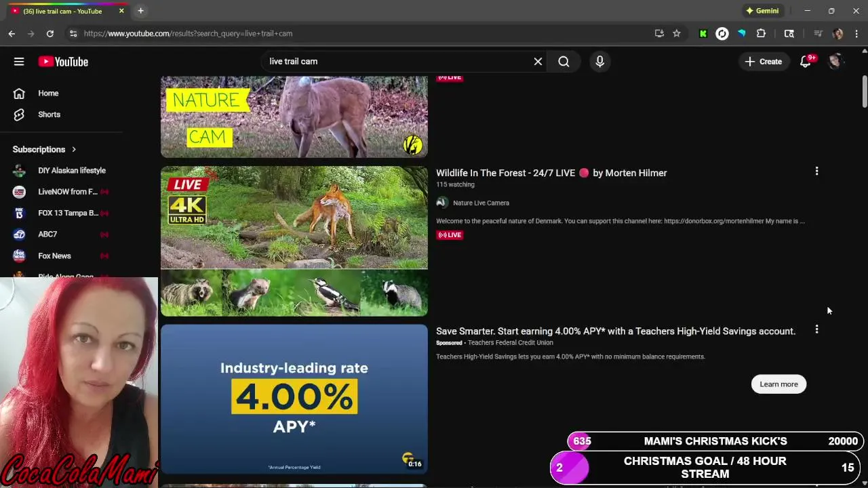Click the install app icon in address bar

pyautogui.click(x=658, y=33)
